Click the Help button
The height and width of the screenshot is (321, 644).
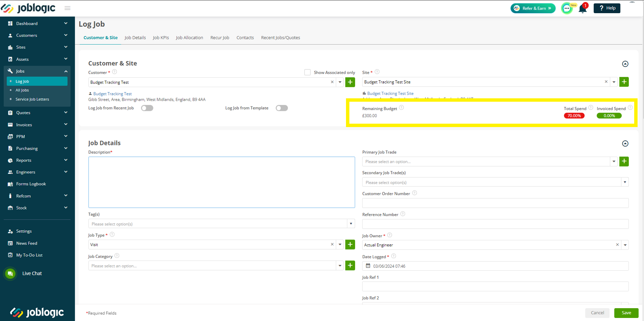(x=607, y=8)
